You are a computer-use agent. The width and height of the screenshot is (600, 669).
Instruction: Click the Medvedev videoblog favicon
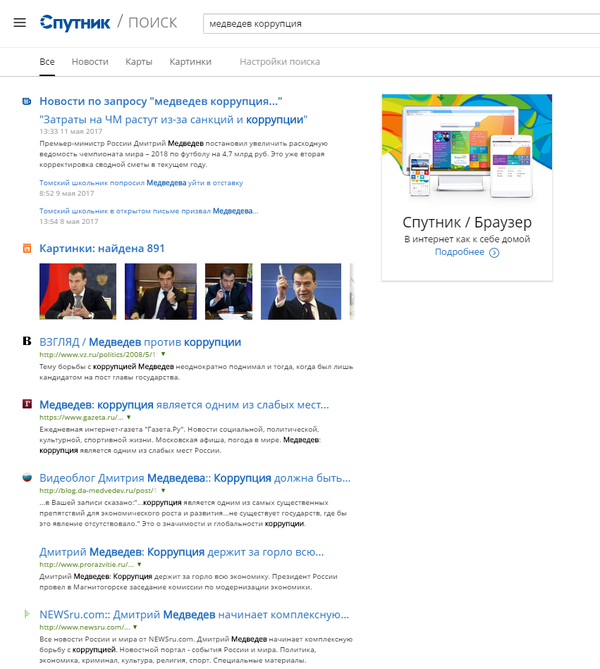pyautogui.click(x=27, y=477)
